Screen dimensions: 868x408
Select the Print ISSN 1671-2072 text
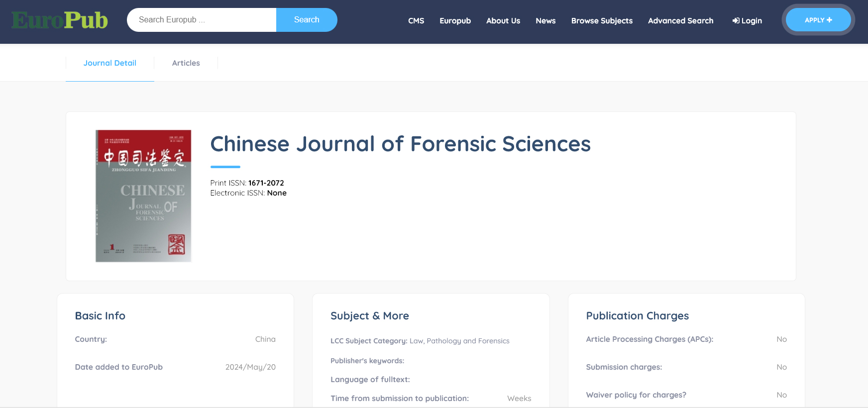pos(247,183)
